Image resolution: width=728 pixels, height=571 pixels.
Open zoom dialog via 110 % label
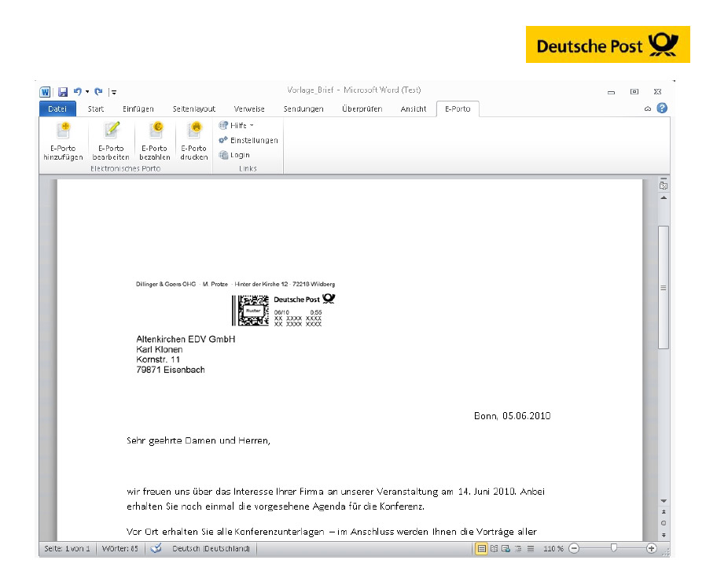553,549
